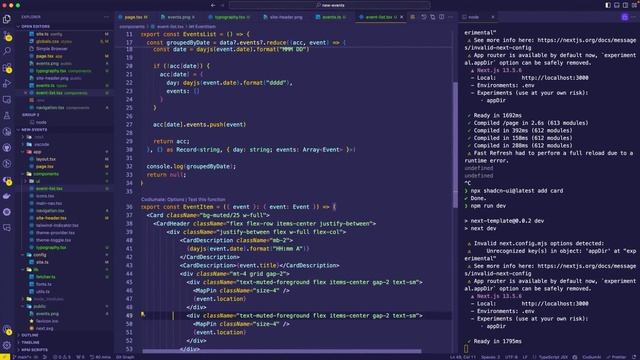
Task: Open Run and Debug view
Action: tap(7, 84)
